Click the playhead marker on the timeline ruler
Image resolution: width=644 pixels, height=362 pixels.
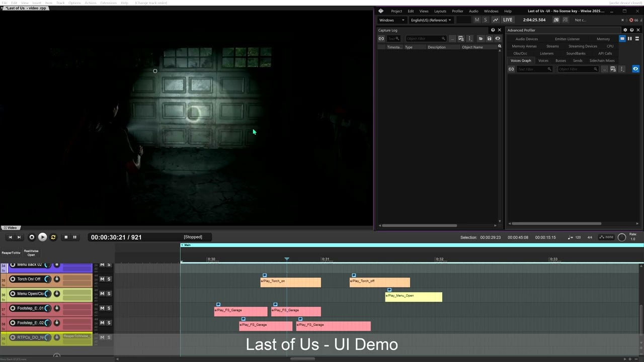(x=287, y=259)
